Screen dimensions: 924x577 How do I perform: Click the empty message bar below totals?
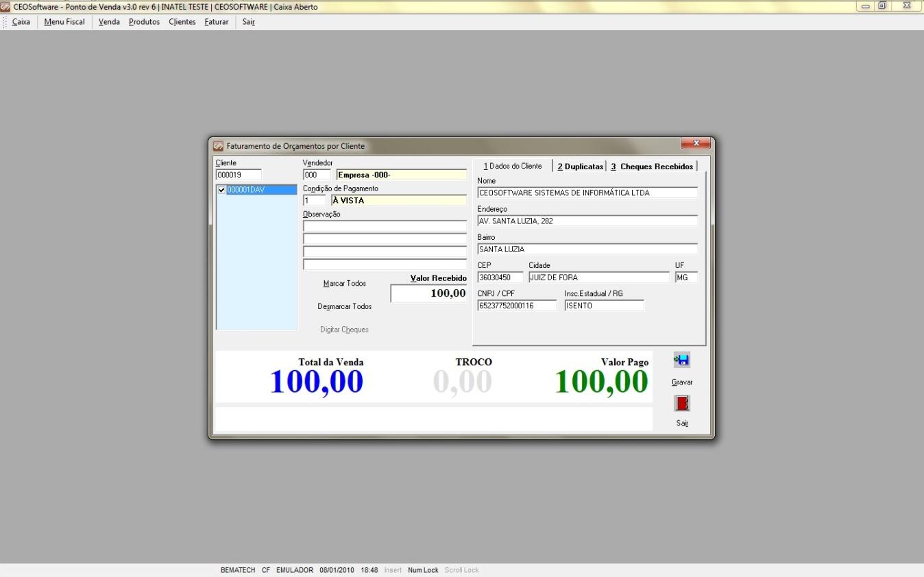tap(433, 419)
